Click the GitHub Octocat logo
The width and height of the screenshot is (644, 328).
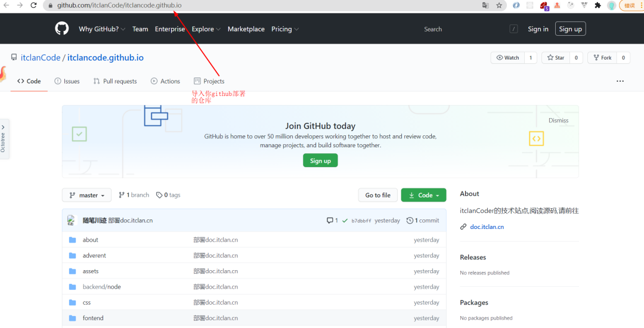tap(62, 29)
